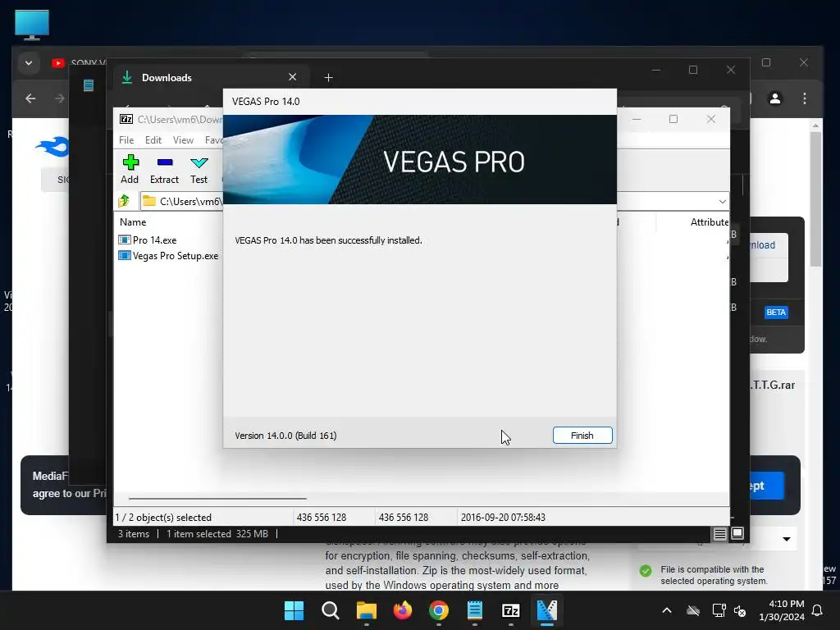Click the Attributes column header in 7-Zip
Image resolution: width=840 pixels, height=630 pixels.
pyautogui.click(x=710, y=221)
